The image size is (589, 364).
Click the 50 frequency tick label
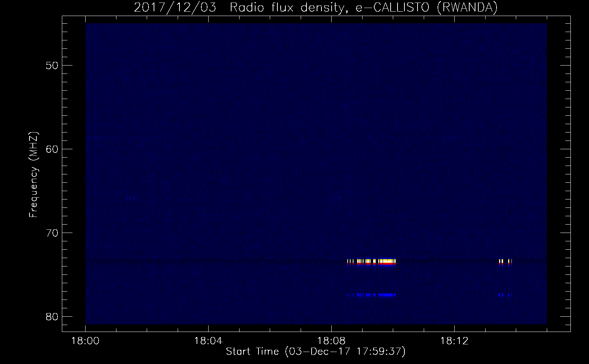coord(51,66)
